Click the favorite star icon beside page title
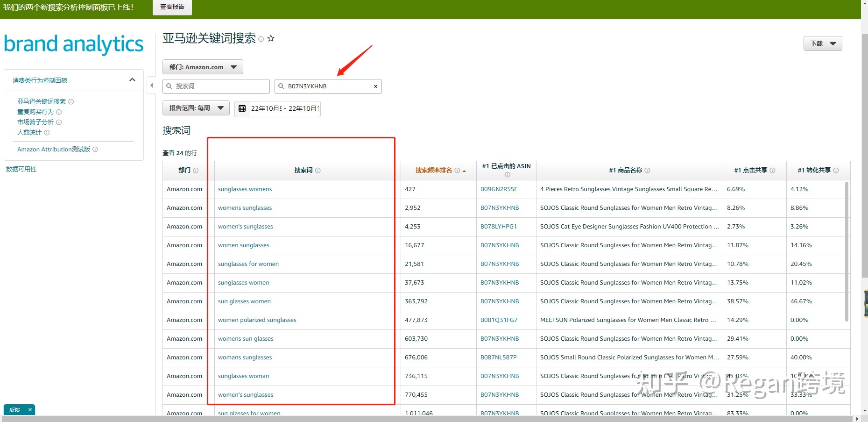Image resolution: width=868 pixels, height=422 pixels. pyautogui.click(x=271, y=39)
